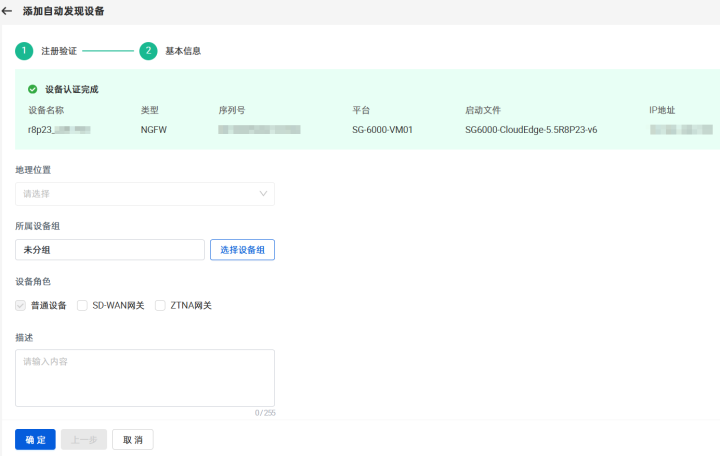This screenshot has width=720, height=456.
Task: Click the greyed-out 上一步 button
Action: (x=84, y=440)
